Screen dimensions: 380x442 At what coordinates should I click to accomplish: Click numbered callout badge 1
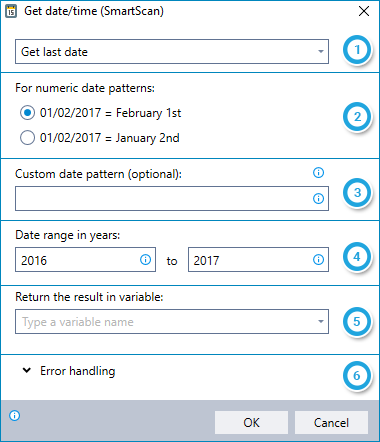click(357, 50)
